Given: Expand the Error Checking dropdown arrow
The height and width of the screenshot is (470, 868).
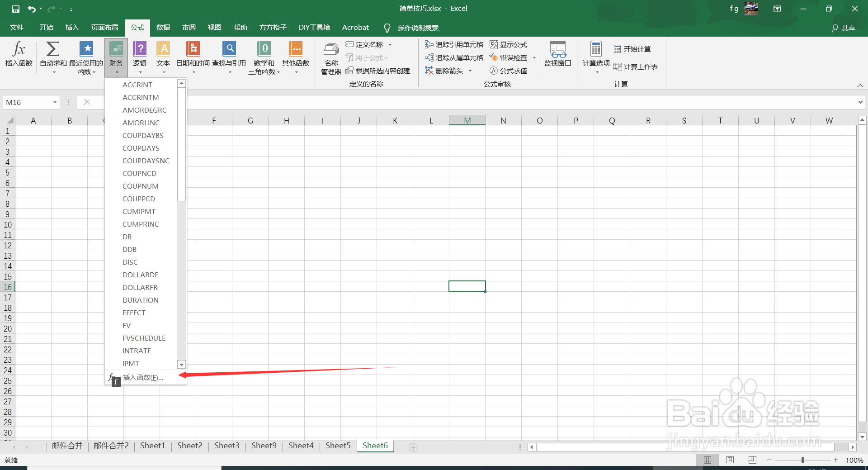Looking at the screenshot, I should point(534,58).
